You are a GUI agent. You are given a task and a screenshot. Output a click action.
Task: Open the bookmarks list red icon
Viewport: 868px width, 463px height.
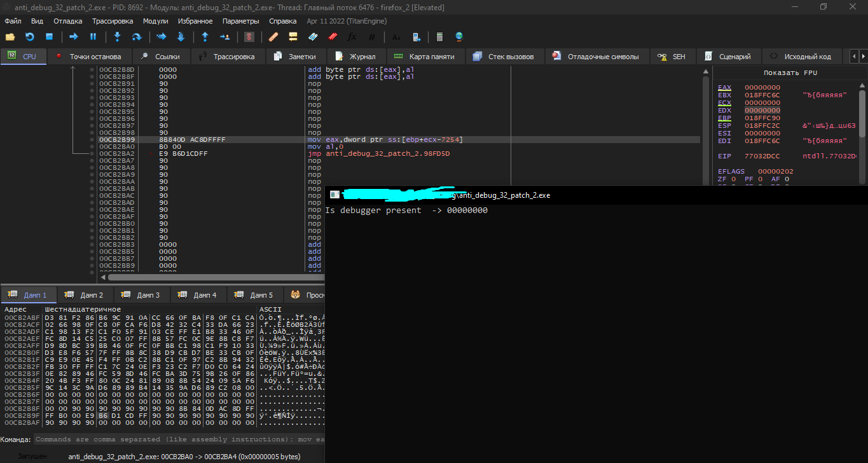pyautogui.click(x=332, y=37)
